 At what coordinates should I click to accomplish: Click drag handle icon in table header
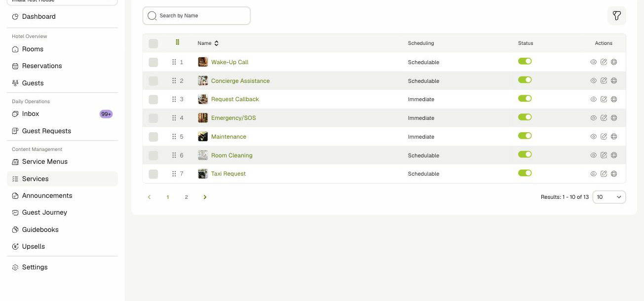coord(178,42)
